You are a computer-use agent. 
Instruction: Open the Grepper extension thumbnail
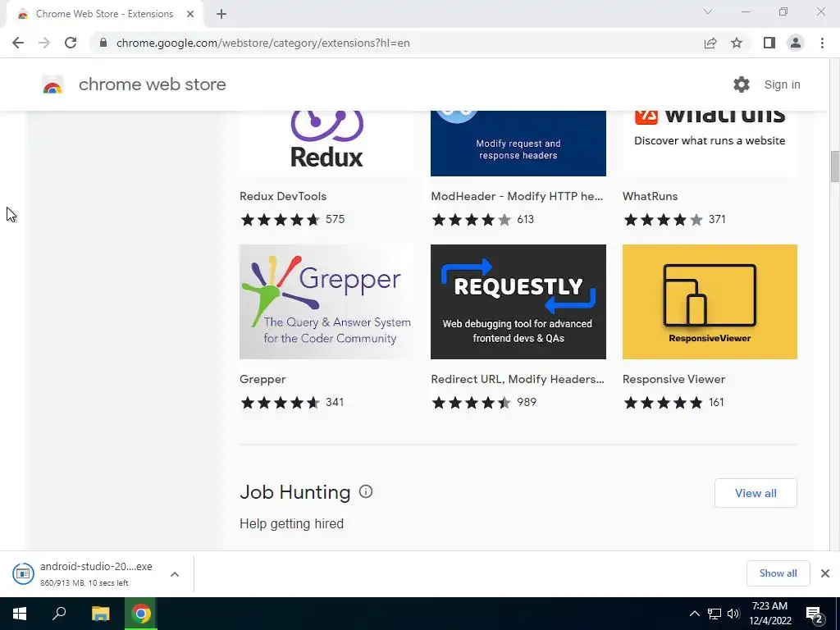(x=326, y=302)
